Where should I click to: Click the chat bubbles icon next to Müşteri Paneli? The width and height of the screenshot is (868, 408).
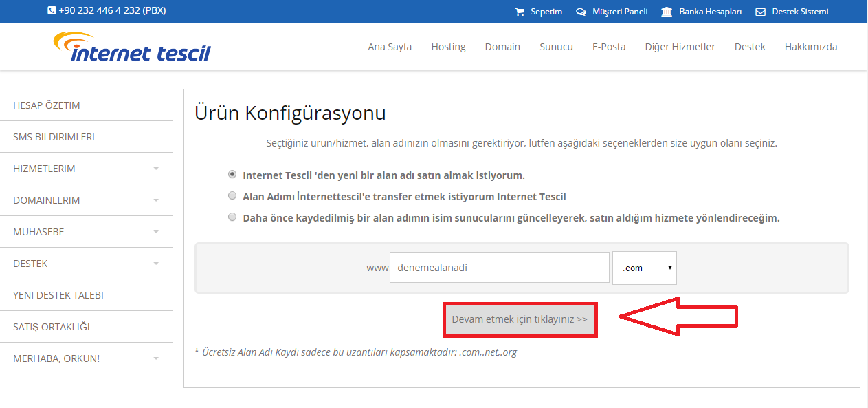pos(581,12)
